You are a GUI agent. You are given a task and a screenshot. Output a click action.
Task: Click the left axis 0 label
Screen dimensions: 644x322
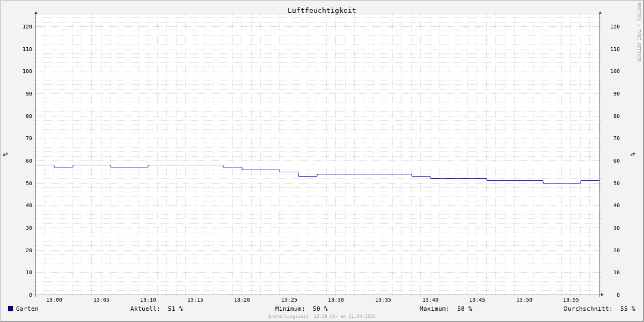pos(31,295)
